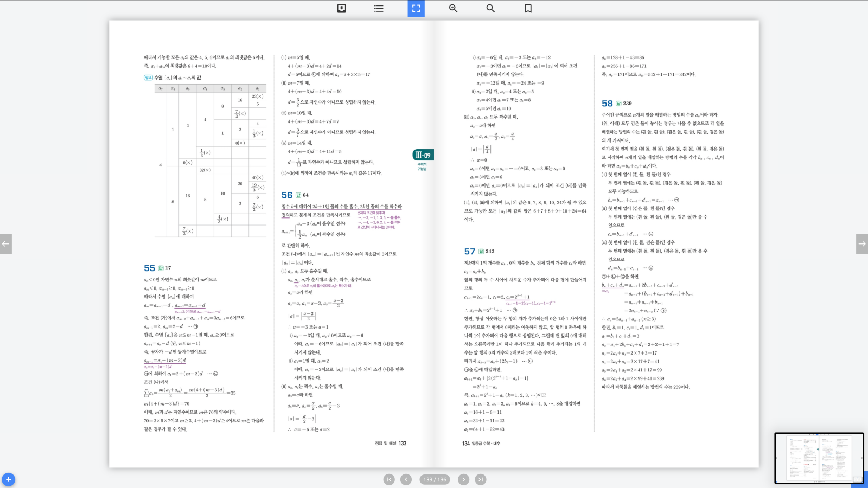Click the green III-09 chapter badge
This screenshot has width=868, height=488.
pos(423,155)
